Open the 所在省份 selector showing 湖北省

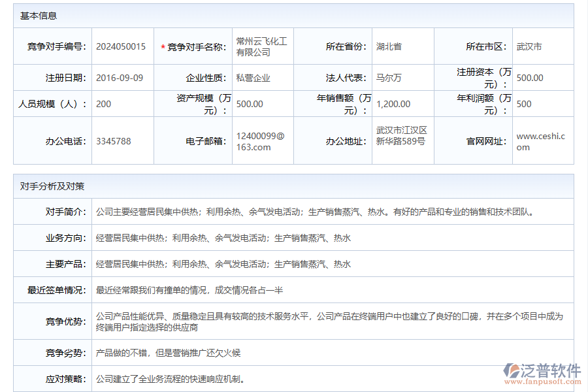[x=402, y=46]
